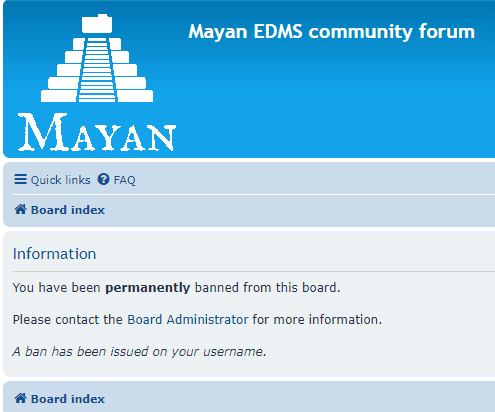Click the bold word permanently
495x412 pixels.
click(147, 288)
